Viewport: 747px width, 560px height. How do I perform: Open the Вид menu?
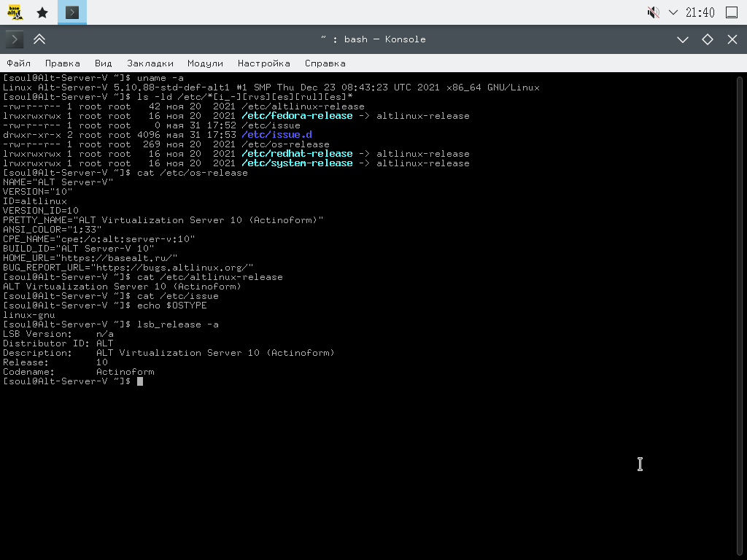(104, 63)
